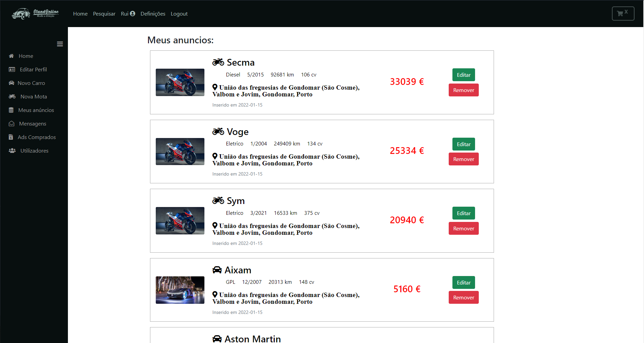Click the Meus anúncios stack icon
The image size is (644, 343).
[11, 110]
